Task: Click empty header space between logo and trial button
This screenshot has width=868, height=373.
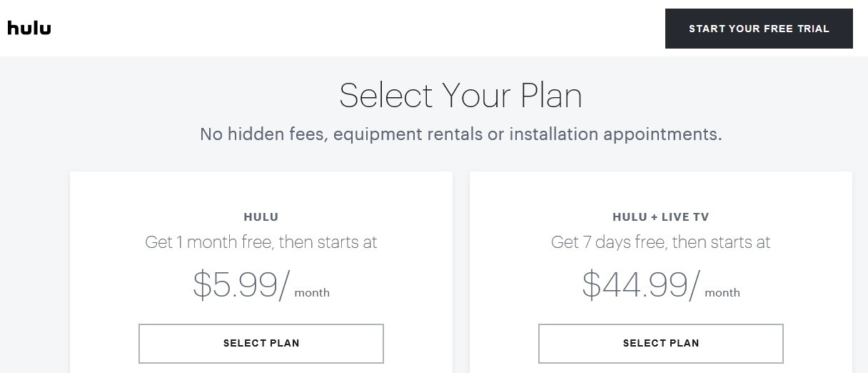Action: 357,29
